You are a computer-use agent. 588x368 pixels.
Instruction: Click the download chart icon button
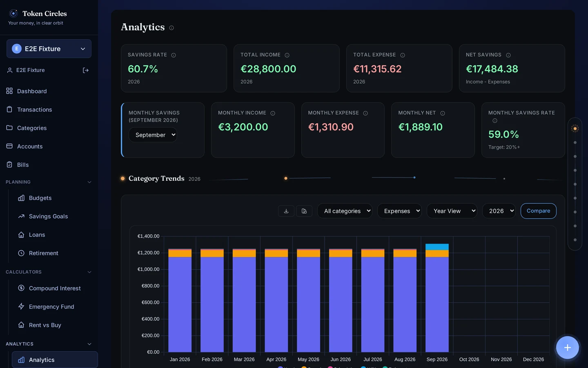coord(286,211)
